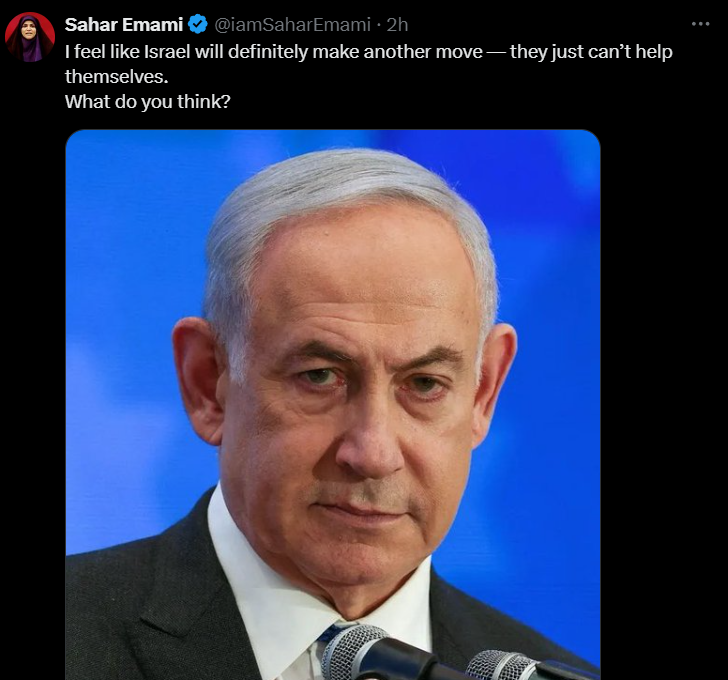
Task: Open the tweet via the 2h timestamp
Action: point(397,25)
